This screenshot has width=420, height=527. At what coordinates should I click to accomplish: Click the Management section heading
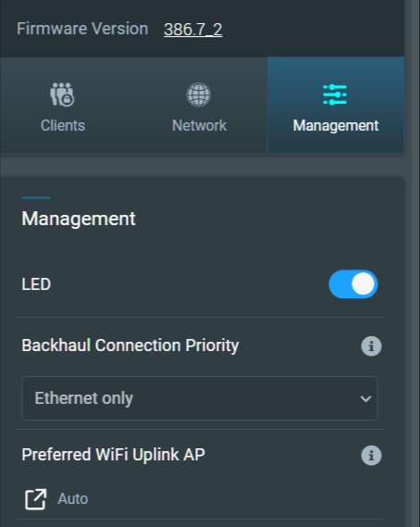79,219
